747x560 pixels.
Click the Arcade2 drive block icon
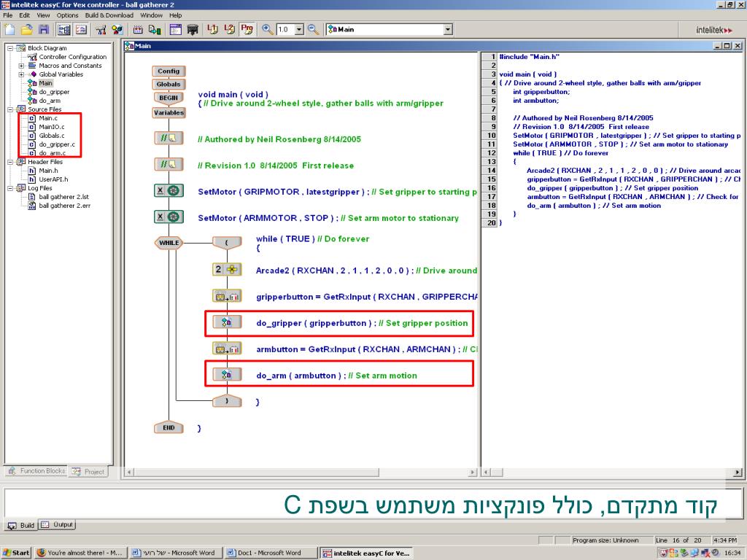click(x=227, y=270)
